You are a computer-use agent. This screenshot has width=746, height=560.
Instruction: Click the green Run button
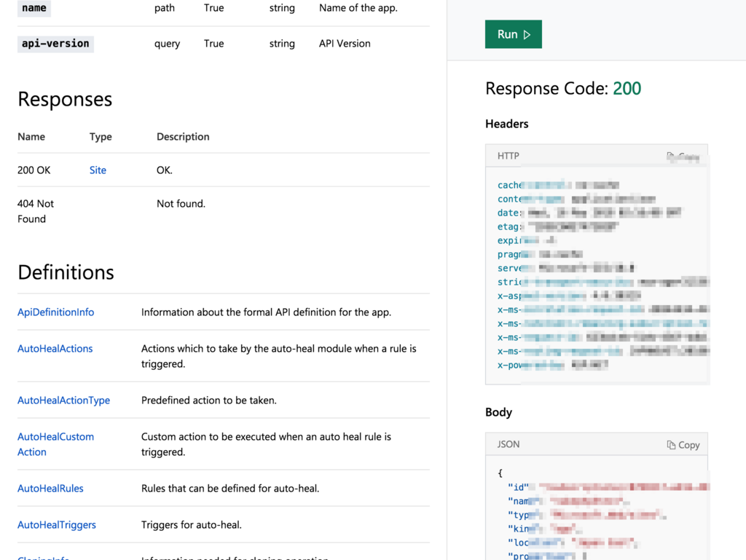(514, 34)
